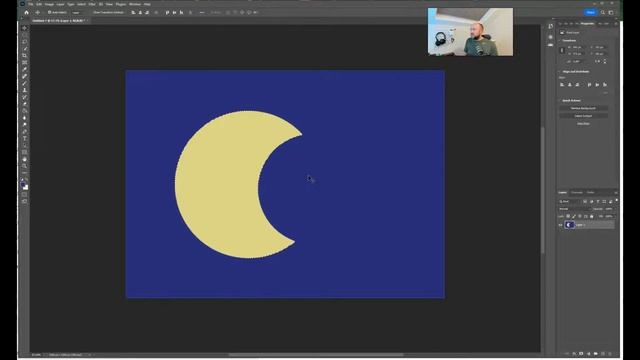
Task: Select the Move tool in the toolbar
Action: pos(24,28)
